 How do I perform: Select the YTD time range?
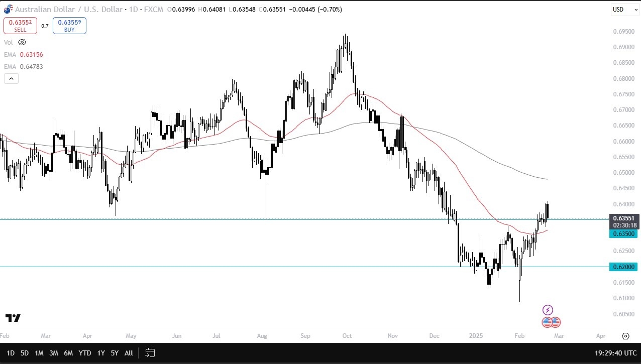click(85, 353)
